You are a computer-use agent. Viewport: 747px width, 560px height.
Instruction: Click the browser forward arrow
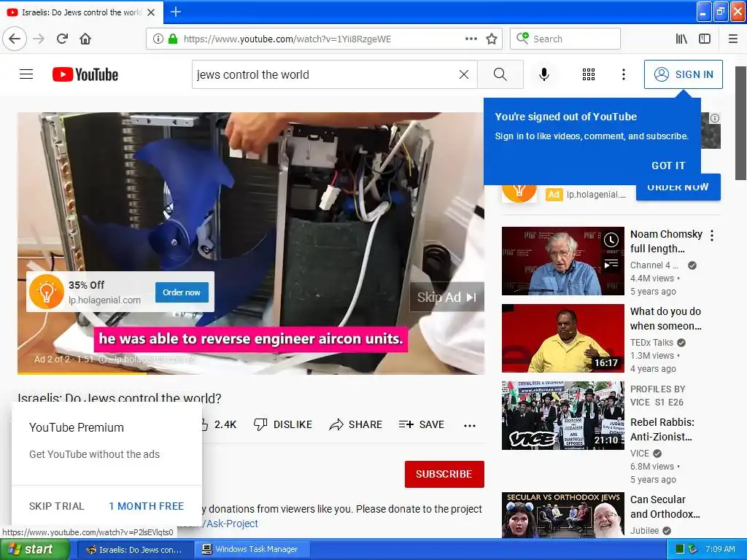[39, 39]
